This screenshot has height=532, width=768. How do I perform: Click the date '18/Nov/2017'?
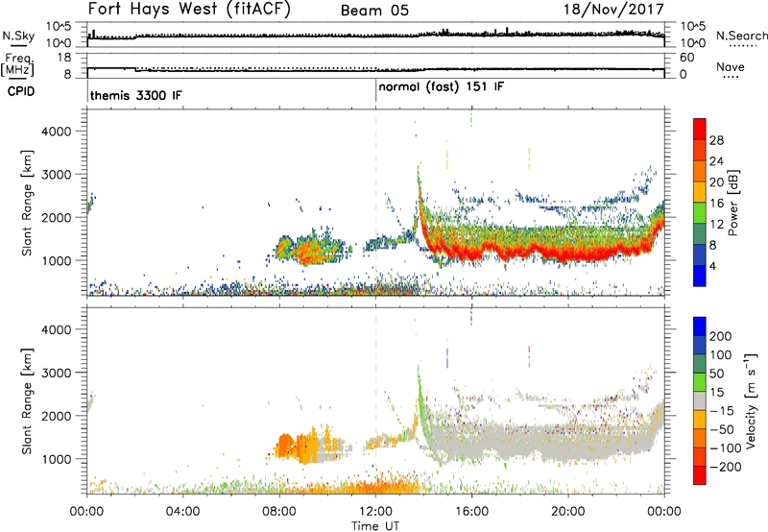point(613,10)
